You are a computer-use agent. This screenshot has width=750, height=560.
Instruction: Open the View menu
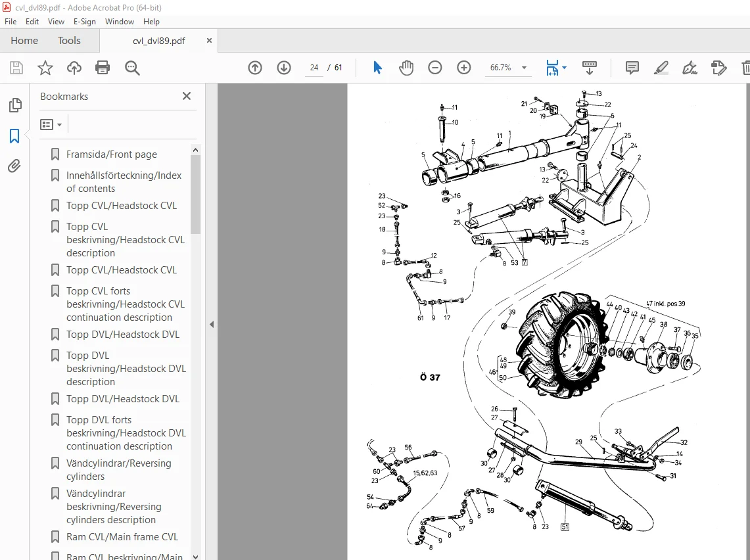tap(56, 22)
